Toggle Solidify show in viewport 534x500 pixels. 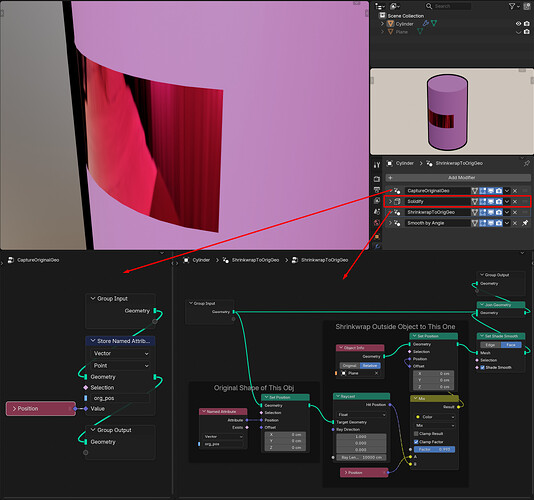click(491, 201)
